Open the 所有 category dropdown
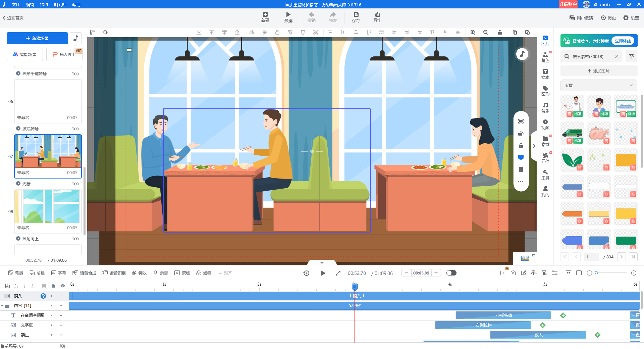Image resolution: width=644 pixels, height=349 pixels. 599,86
